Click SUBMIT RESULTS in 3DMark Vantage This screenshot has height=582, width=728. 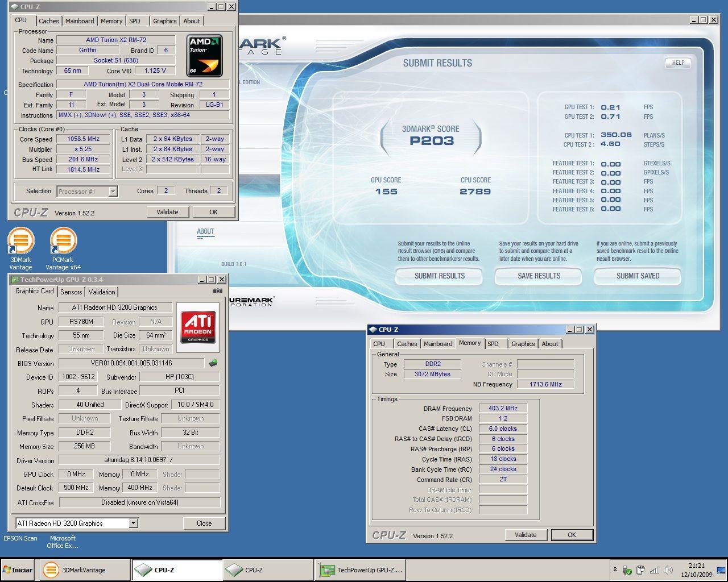440,276
